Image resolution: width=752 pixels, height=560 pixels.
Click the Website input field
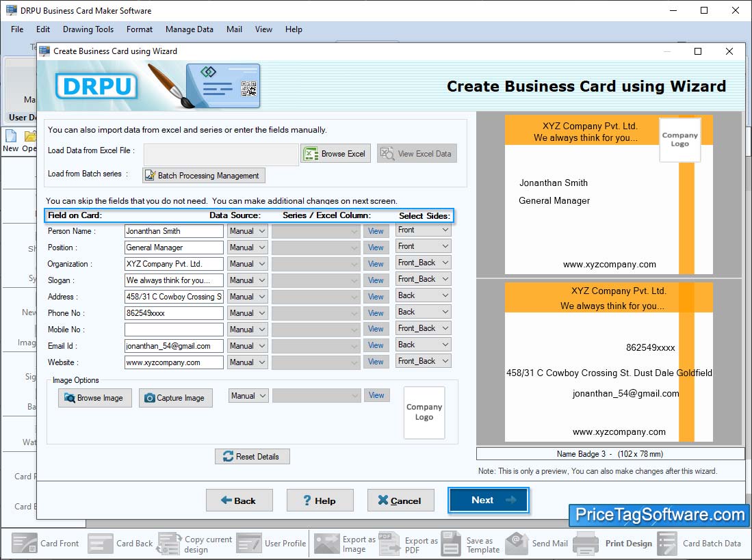point(174,362)
